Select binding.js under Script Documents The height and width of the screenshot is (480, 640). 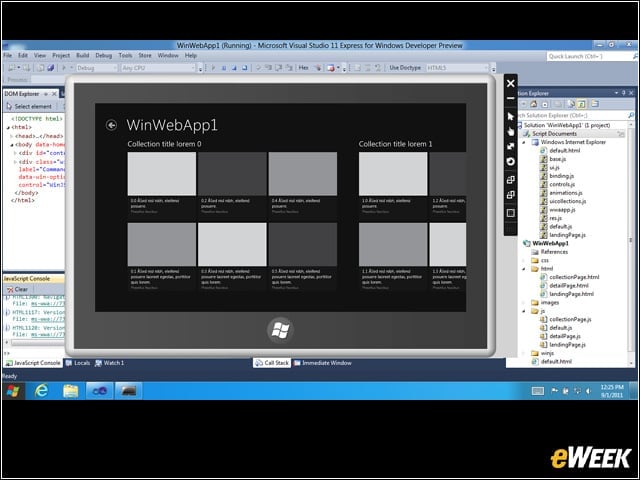[x=562, y=176]
